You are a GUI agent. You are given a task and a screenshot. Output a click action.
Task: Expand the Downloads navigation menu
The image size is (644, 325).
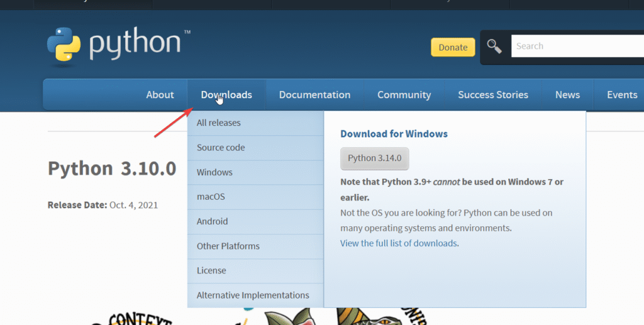click(226, 95)
